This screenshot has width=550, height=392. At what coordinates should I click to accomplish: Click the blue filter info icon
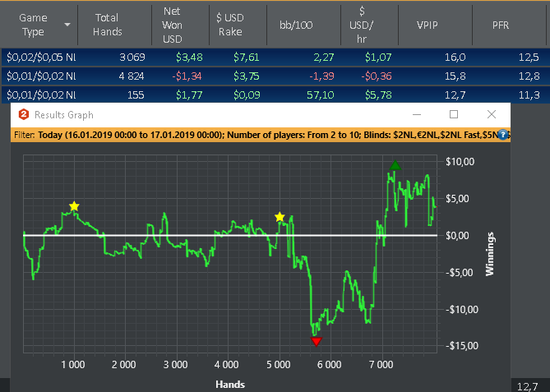coord(502,133)
